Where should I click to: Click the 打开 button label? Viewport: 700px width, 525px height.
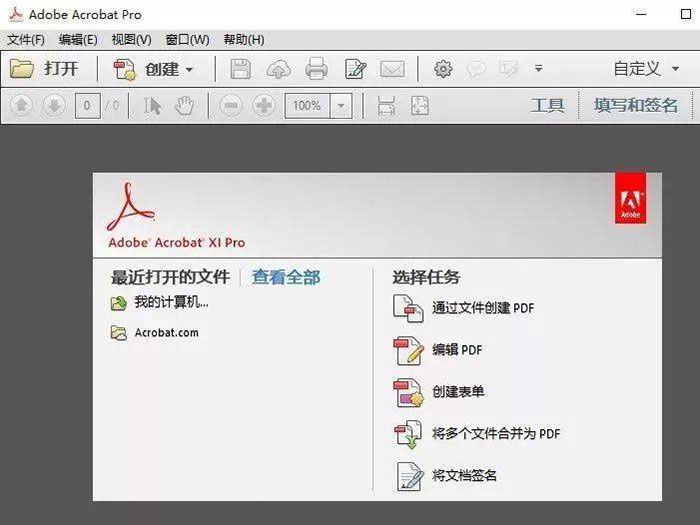coord(61,69)
